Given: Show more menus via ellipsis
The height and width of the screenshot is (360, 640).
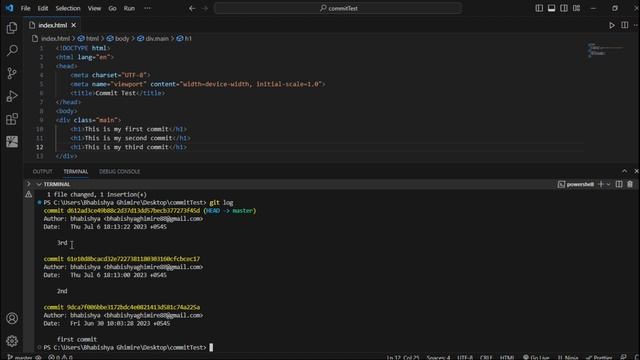Looking at the screenshot, I should [147, 8].
